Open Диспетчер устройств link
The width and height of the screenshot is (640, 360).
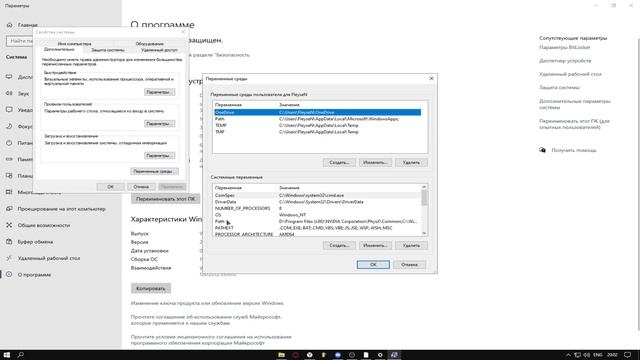[565, 61]
